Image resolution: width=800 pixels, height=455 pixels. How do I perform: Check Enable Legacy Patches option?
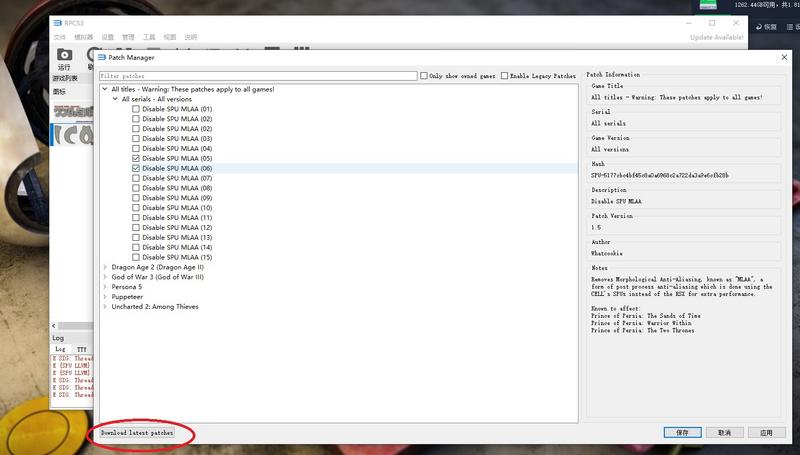[x=504, y=75]
